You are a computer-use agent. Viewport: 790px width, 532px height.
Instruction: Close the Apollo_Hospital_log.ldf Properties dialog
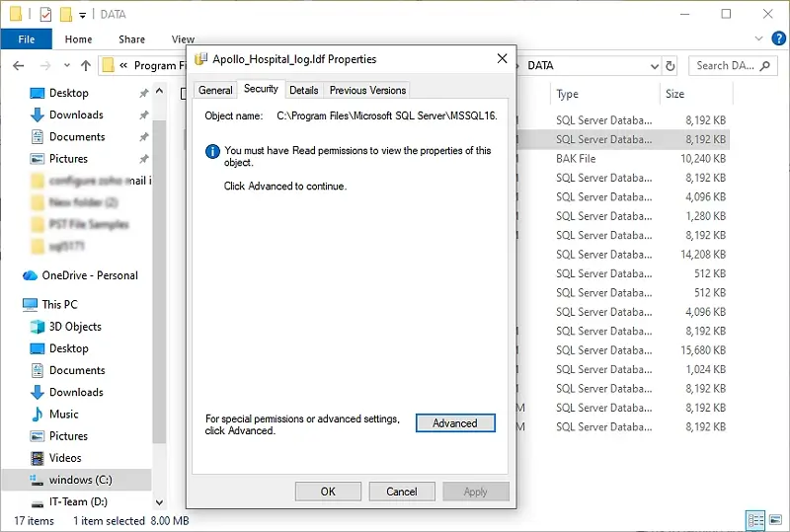pyautogui.click(x=502, y=59)
